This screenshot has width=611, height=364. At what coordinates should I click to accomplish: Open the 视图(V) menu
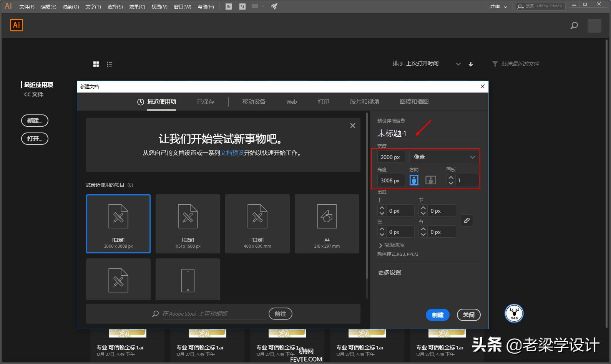click(159, 7)
